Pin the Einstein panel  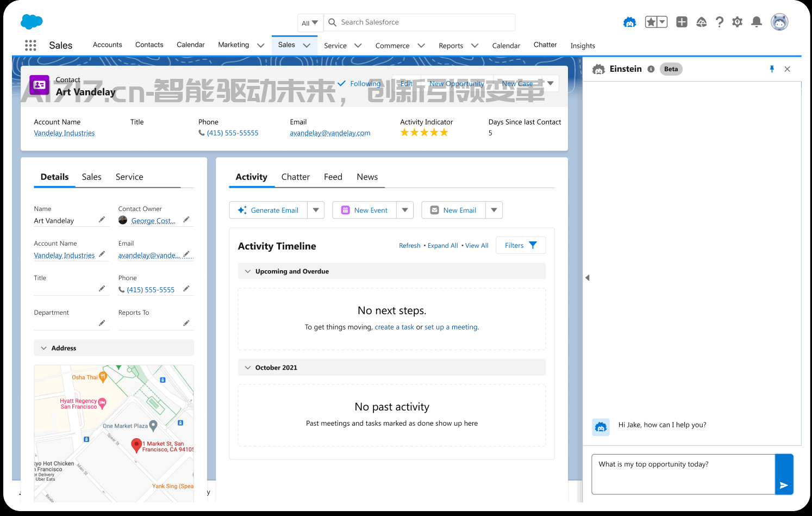click(772, 69)
